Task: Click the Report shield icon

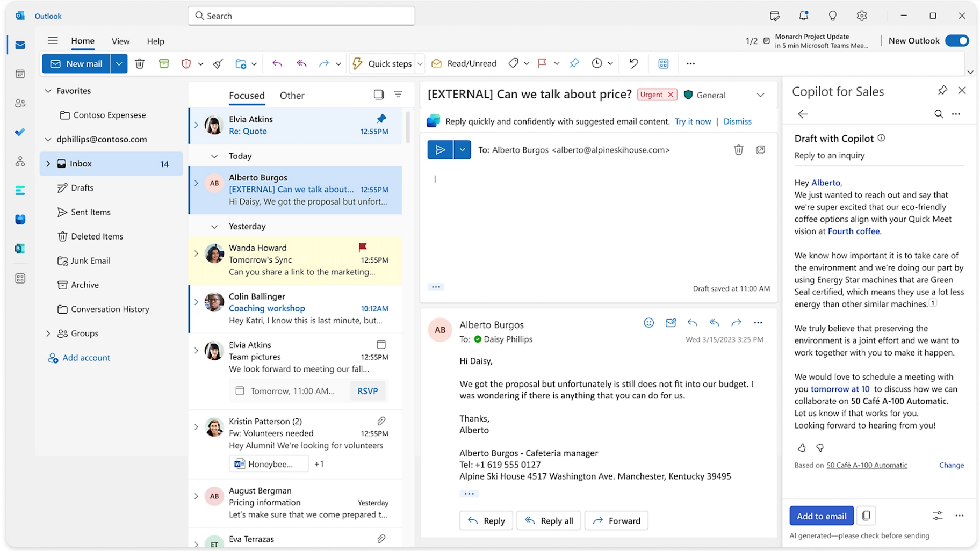Action: point(186,63)
